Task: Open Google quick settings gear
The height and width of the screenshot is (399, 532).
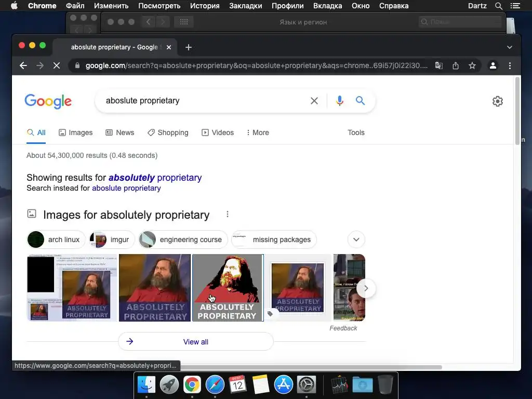Action: pyautogui.click(x=497, y=101)
